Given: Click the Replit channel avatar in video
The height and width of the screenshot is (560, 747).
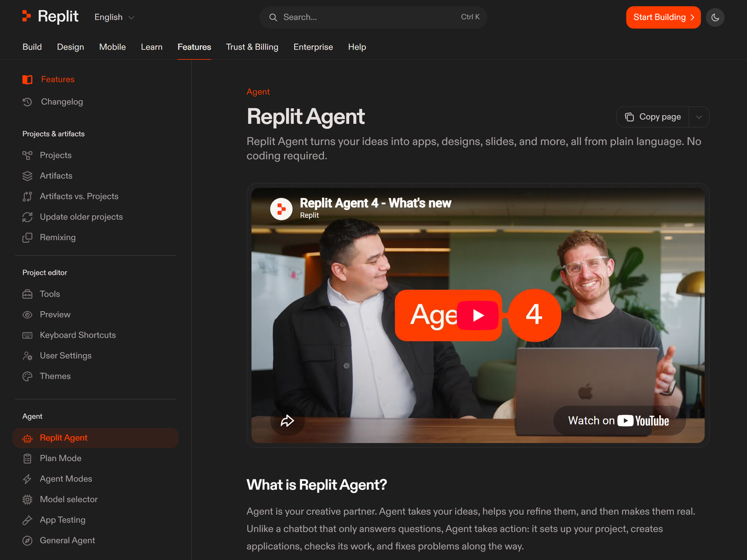Looking at the screenshot, I should click(282, 209).
